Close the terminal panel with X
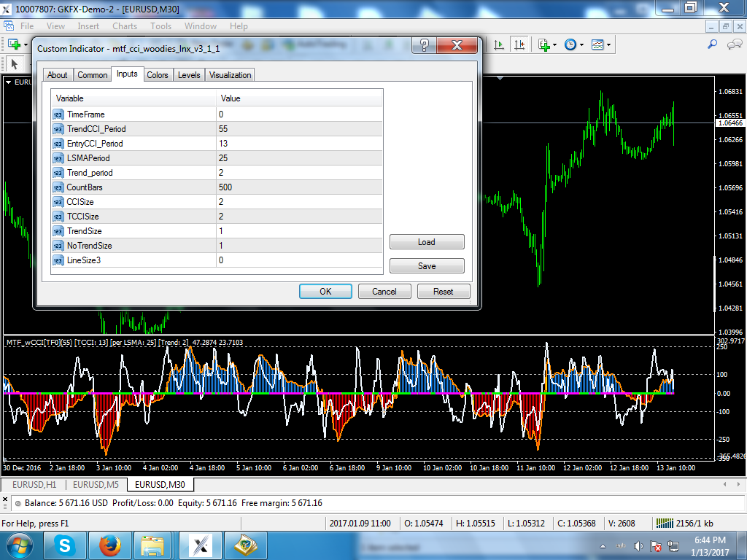This screenshot has width=747, height=560. [x=5, y=499]
